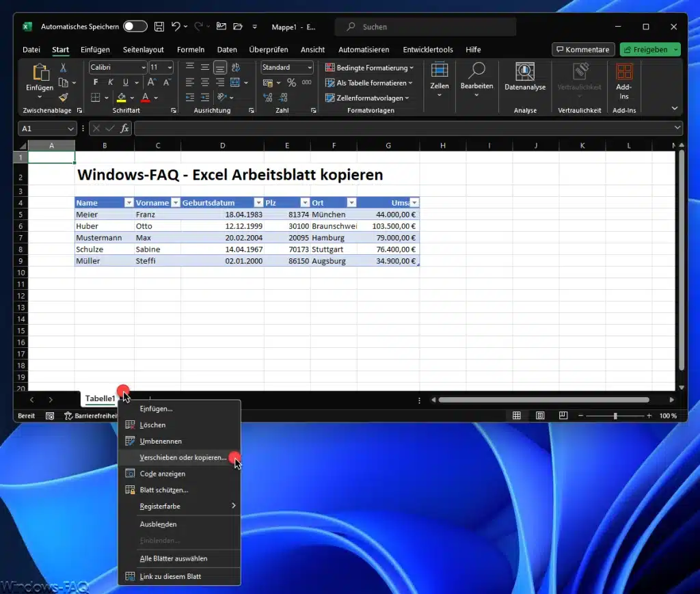The image size is (700, 594).
Task: Increase font size with large A icon
Action: 151,82
